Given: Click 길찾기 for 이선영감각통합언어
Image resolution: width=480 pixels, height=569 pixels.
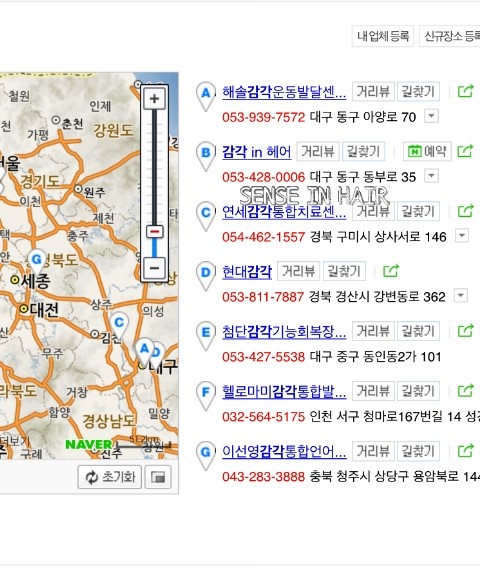Looking at the screenshot, I should tap(418, 451).
